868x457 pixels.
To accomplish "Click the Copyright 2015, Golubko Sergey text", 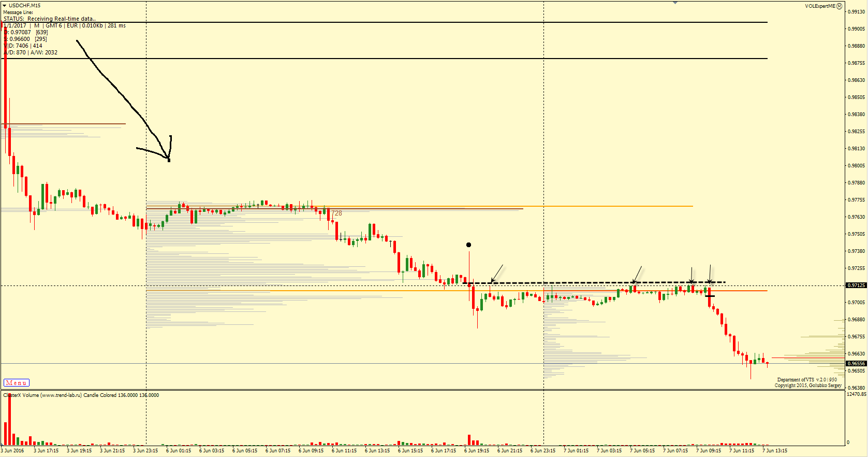I will (808, 385).
